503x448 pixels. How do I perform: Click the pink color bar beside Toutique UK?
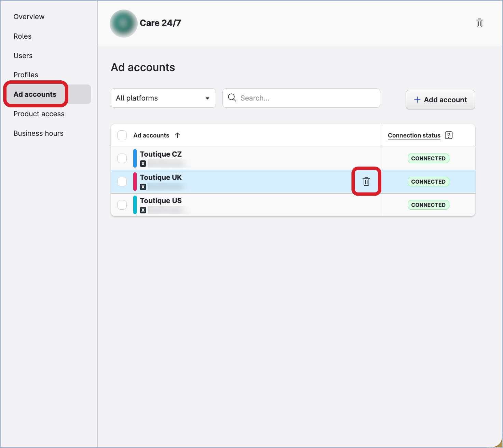(x=135, y=181)
